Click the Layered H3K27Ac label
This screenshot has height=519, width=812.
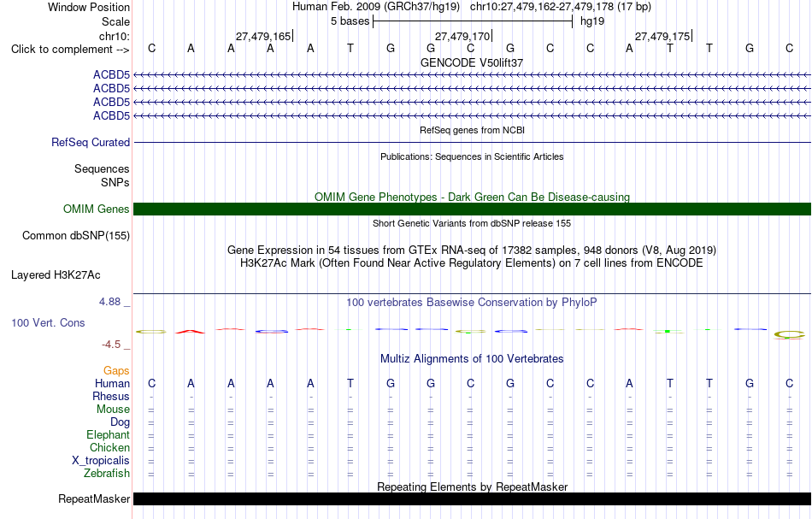[56, 275]
